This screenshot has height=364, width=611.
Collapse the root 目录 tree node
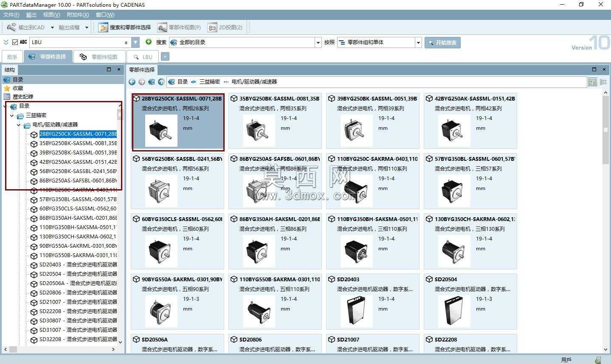(5, 106)
